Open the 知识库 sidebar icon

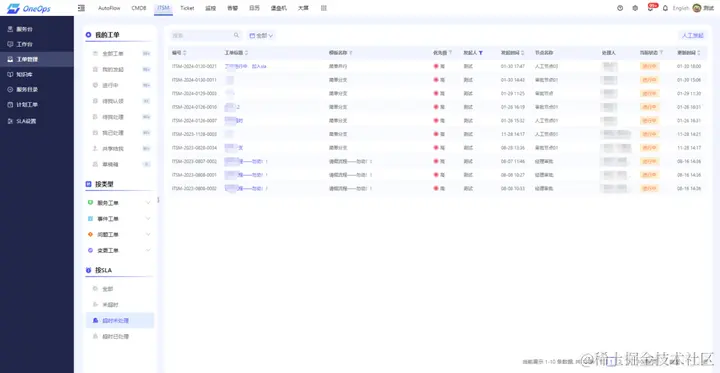click(10, 74)
